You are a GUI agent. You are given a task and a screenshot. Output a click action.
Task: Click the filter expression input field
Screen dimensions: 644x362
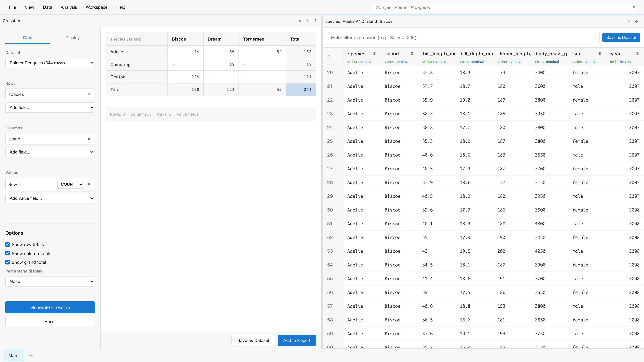click(463, 38)
